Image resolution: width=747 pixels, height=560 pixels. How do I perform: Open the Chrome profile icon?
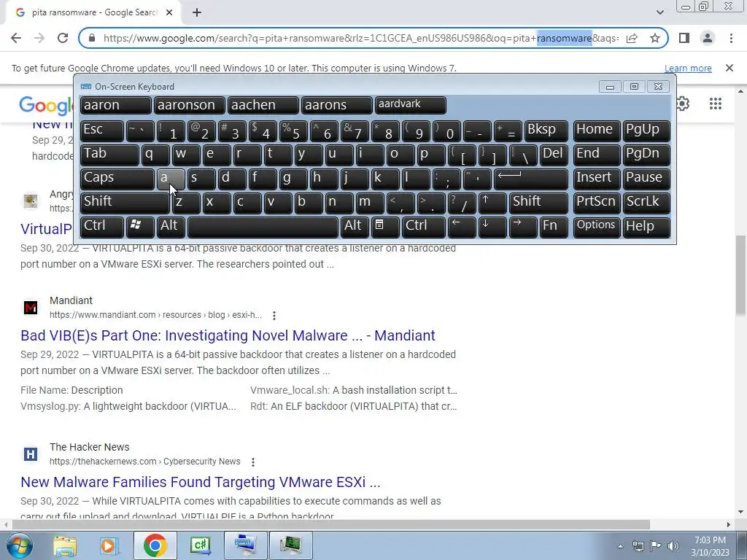point(708,38)
